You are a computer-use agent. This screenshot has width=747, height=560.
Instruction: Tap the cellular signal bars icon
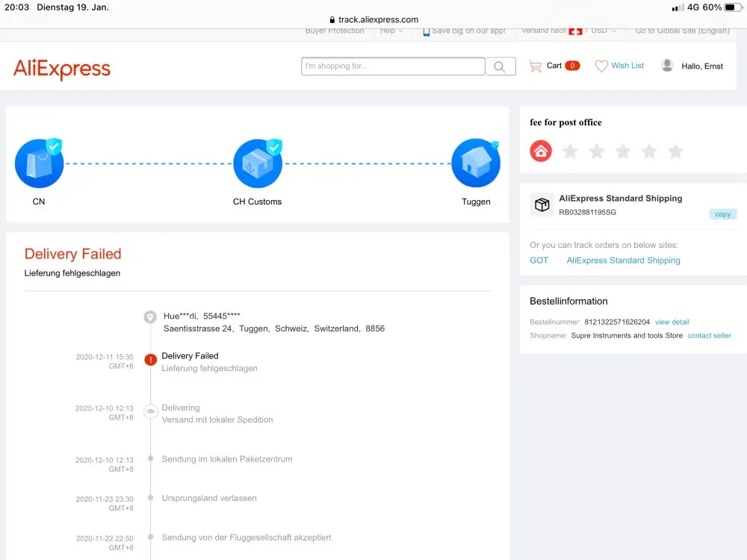pyautogui.click(x=678, y=7)
